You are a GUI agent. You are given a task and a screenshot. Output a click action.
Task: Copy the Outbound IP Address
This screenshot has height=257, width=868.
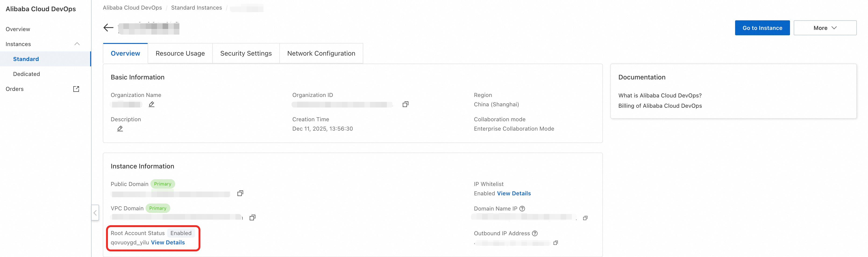(x=556, y=243)
